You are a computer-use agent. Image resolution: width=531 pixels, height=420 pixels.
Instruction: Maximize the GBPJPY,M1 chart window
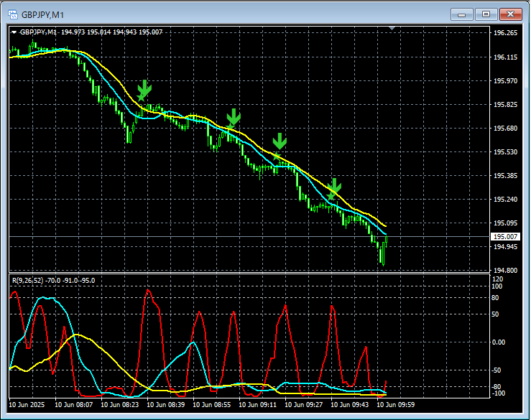click(x=486, y=13)
